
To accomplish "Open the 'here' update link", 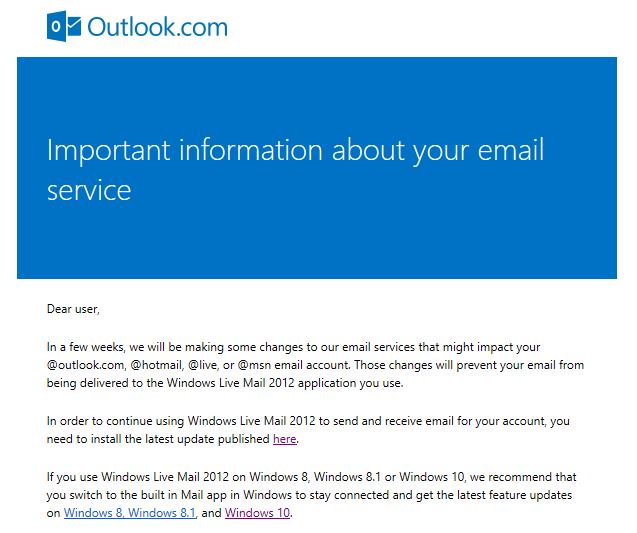I will coord(284,439).
